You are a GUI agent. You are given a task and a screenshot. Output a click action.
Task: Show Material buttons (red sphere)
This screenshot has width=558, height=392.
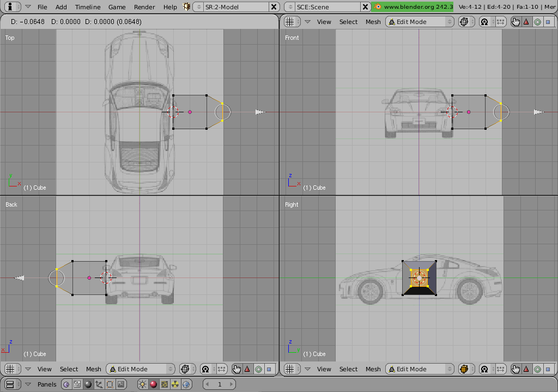(x=153, y=384)
